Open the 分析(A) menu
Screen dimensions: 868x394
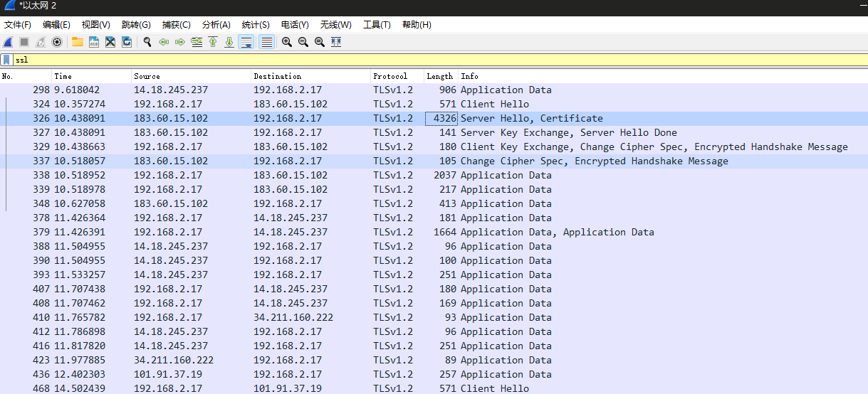[x=216, y=25]
